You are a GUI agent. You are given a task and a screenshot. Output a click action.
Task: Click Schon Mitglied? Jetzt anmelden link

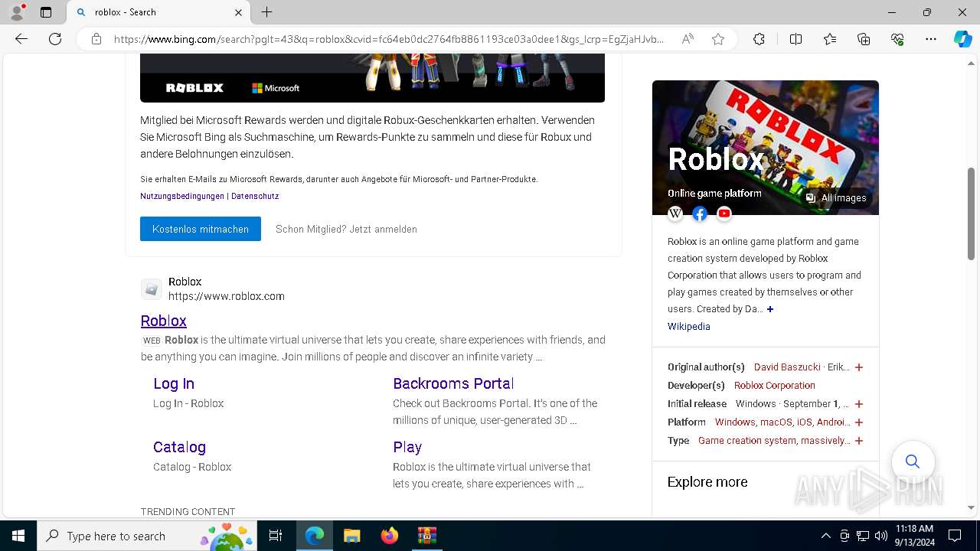click(346, 229)
